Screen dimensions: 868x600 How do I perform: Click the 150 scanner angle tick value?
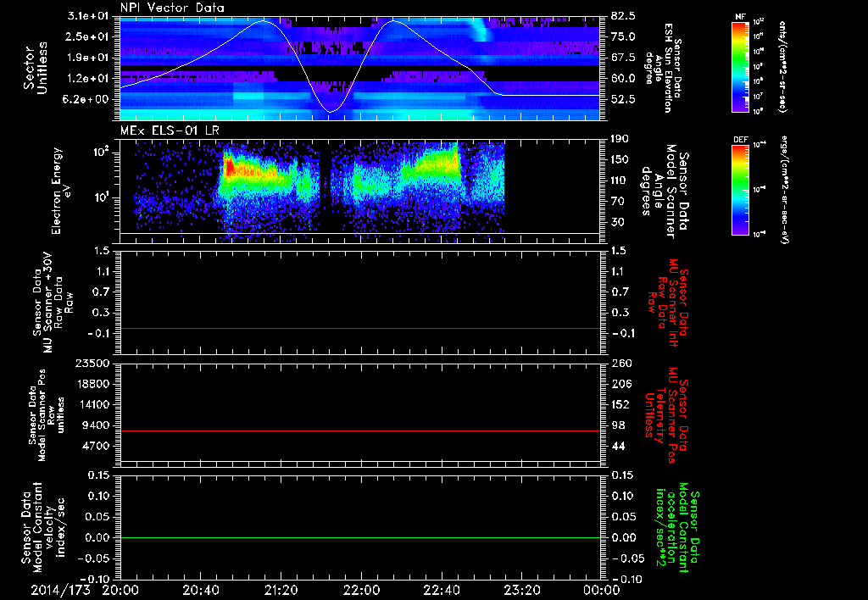pos(620,159)
